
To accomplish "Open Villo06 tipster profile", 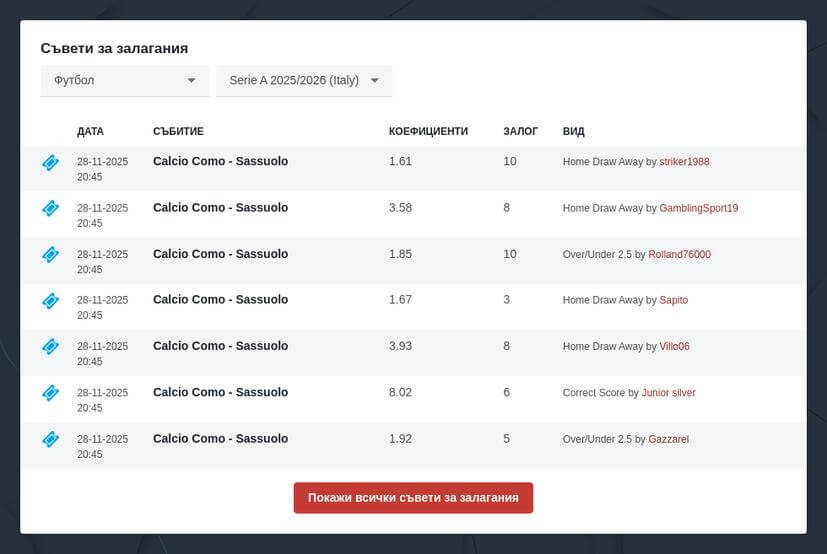I will click(x=674, y=347).
